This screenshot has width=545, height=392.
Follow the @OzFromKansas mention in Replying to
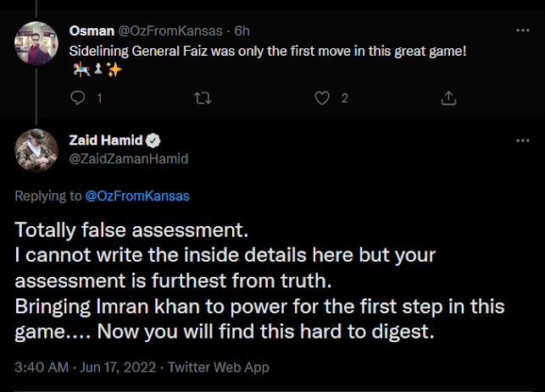[x=137, y=196]
